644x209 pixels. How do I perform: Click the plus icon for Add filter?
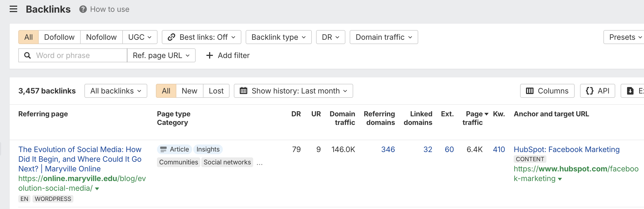coord(209,55)
